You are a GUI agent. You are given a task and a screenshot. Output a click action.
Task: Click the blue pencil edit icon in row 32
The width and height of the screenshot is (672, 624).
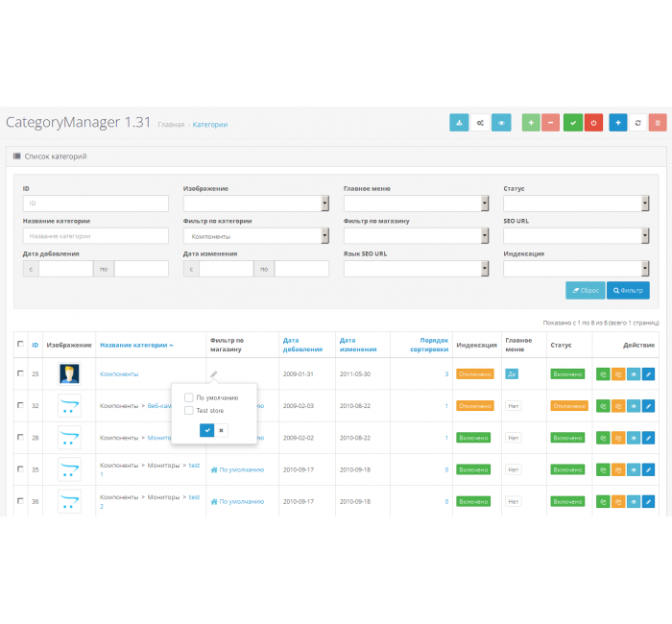tap(648, 406)
